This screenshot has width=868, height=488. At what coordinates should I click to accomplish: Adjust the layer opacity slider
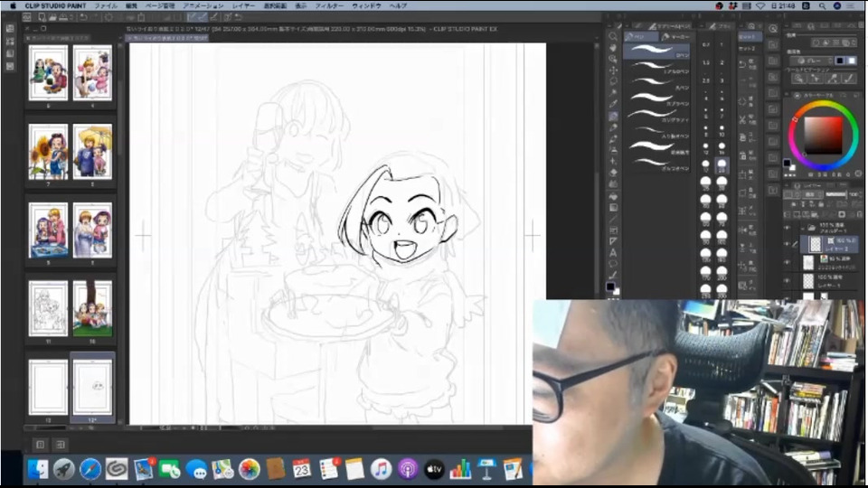coord(836,193)
